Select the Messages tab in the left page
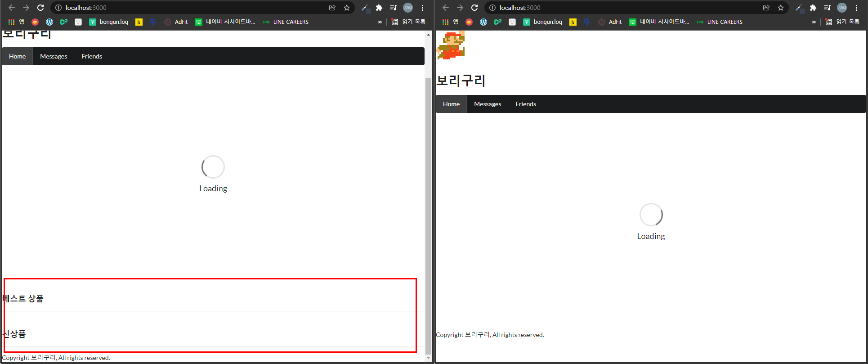This screenshot has width=868, height=364. pyautogui.click(x=54, y=56)
